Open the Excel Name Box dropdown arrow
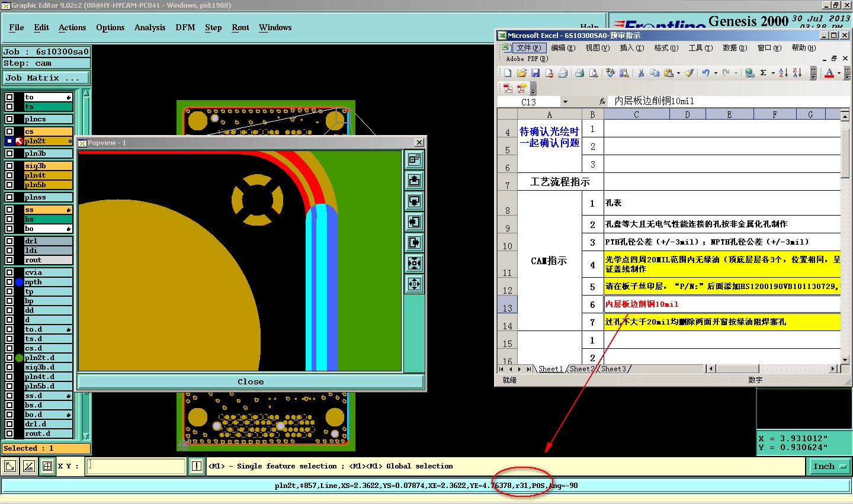 point(565,102)
